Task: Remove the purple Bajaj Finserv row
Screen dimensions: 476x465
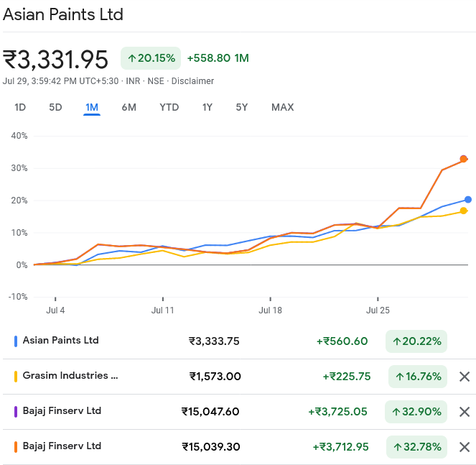Action: (464, 412)
